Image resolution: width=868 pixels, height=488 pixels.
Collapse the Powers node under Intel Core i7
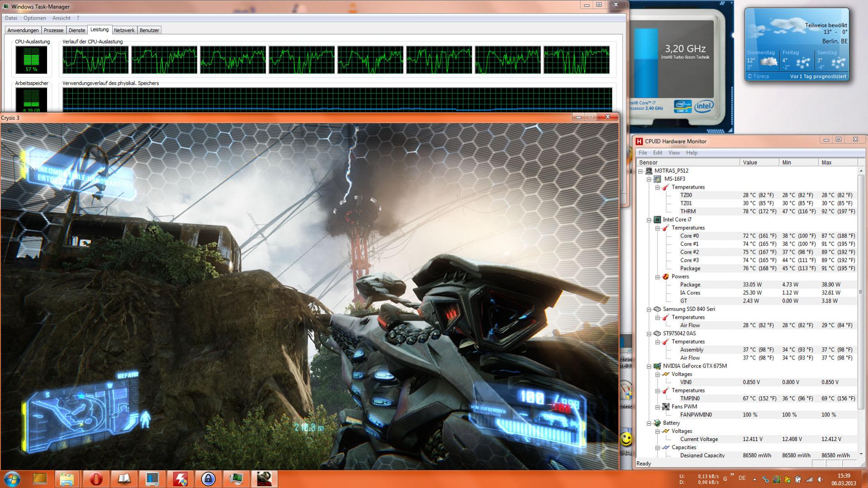pyautogui.click(x=658, y=277)
